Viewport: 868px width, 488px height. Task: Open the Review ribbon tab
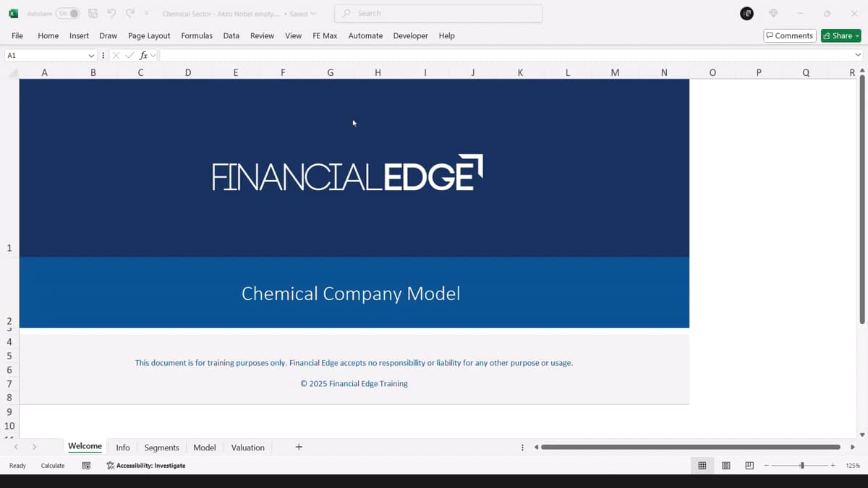click(262, 35)
